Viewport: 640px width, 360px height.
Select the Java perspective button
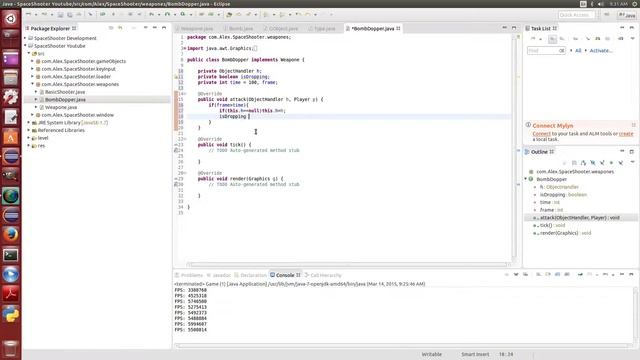pos(627,15)
